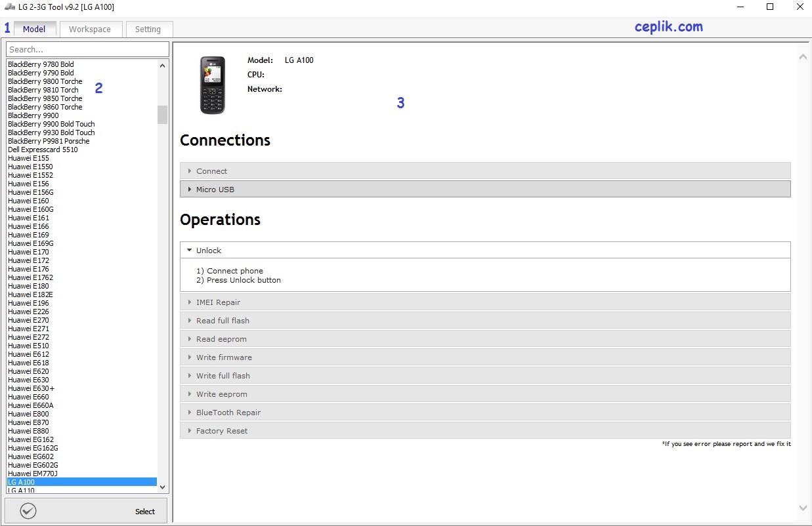Select BlackBerry 9850 Torche entry

[x=45, y=98]
